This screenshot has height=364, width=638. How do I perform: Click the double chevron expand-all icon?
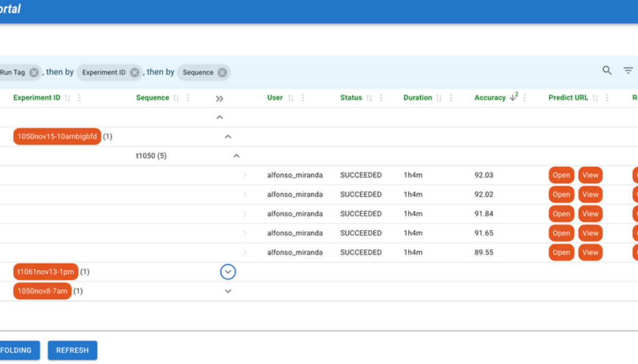(219, 98)
